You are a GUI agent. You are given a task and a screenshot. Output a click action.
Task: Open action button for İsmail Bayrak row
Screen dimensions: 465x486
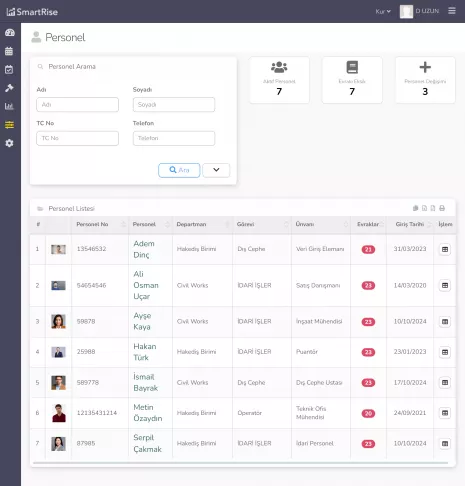point(445,382)
